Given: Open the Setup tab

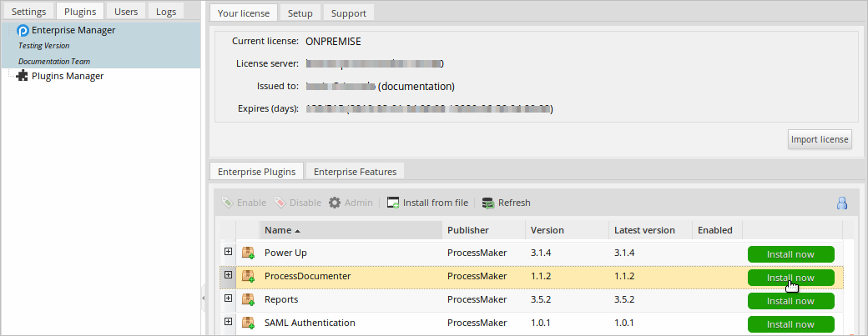Looking at the screenshot, I should tap(300, 13).
